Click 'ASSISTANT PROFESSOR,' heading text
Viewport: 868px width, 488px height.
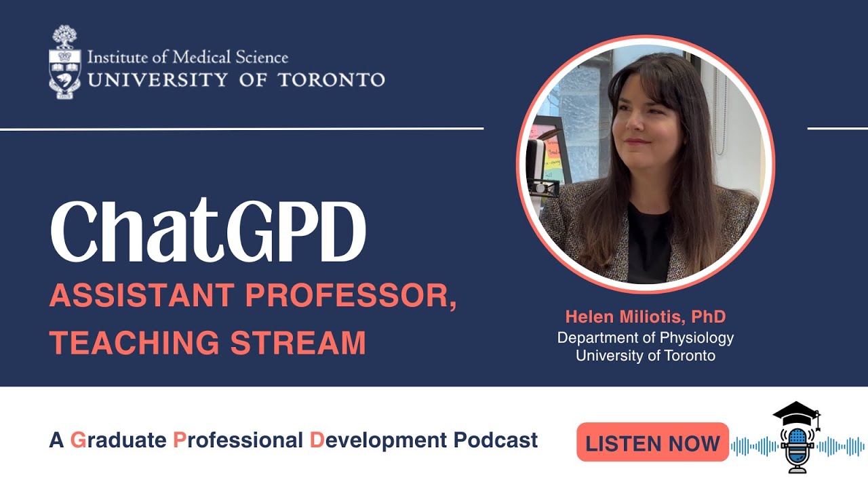click(x=253, y=296)
